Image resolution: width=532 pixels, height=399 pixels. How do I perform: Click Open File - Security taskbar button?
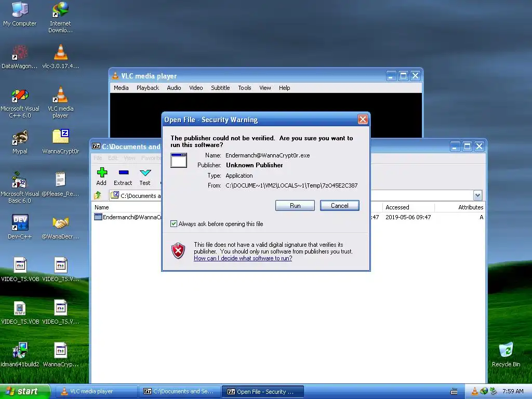(x=262, y=392)
